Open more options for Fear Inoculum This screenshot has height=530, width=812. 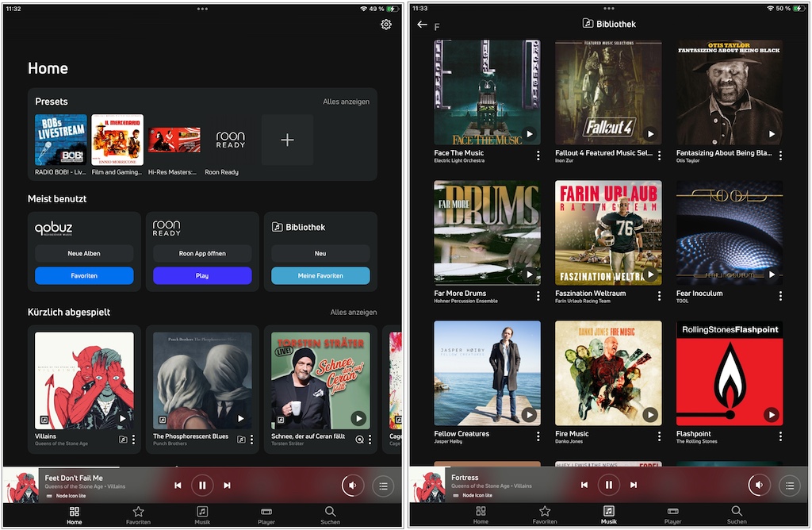(x=780, y=296)
